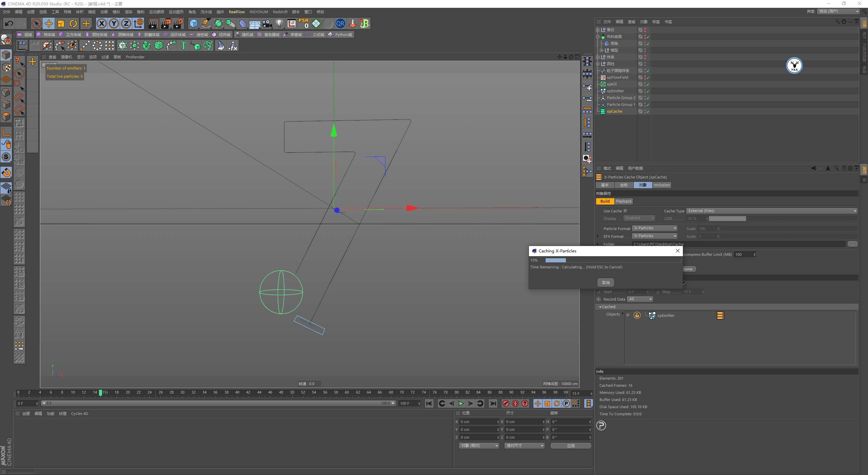Open the Cache Type dropdown

772,211
